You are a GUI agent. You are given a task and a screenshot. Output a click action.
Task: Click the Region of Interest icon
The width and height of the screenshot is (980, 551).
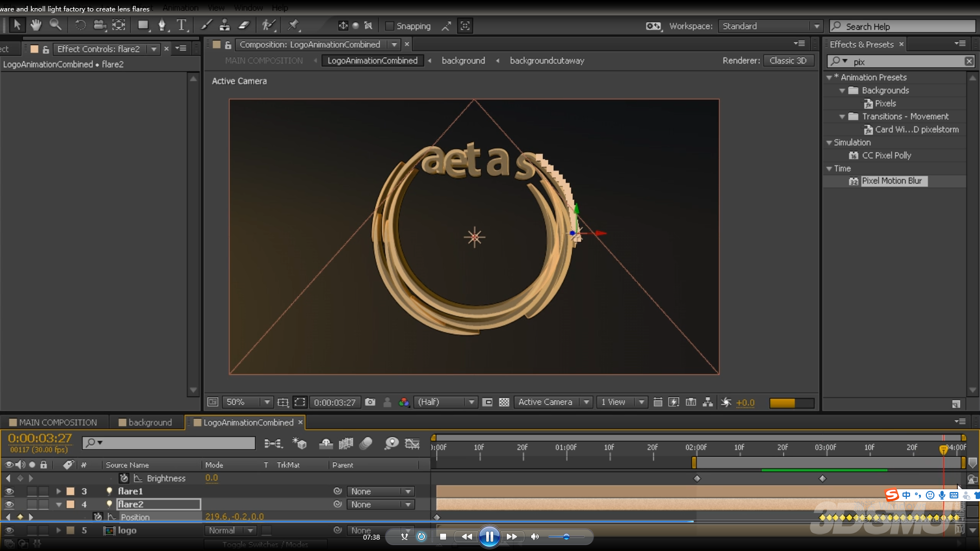coord(487,402)
